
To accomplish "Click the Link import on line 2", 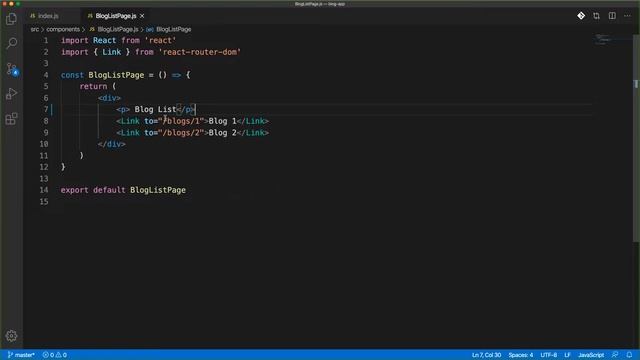I will pyautogui.click(x=111, y=52).
